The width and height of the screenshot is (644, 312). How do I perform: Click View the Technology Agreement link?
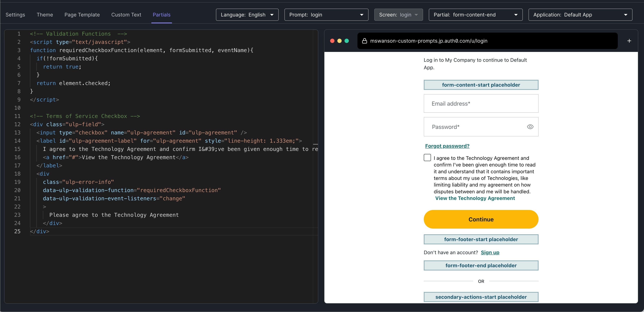475,199
